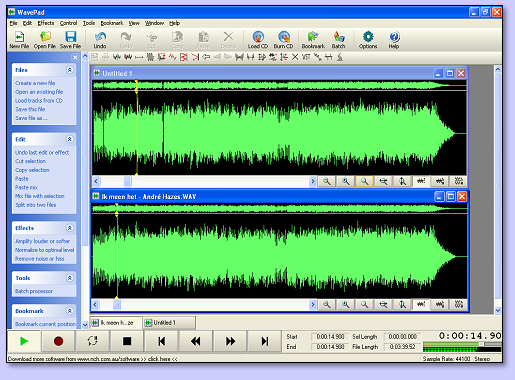Open the Window menu
This screenshot has height=380, width=515.
click(x=154, y=23)
